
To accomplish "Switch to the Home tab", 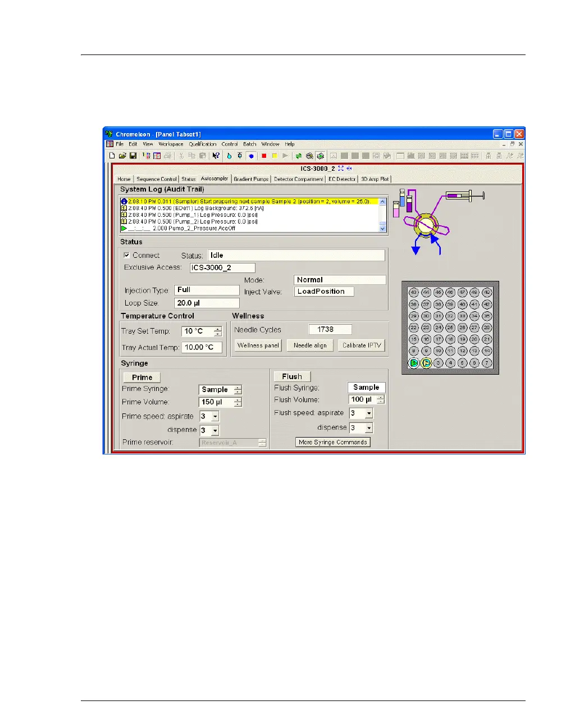I will click(124, 179).
